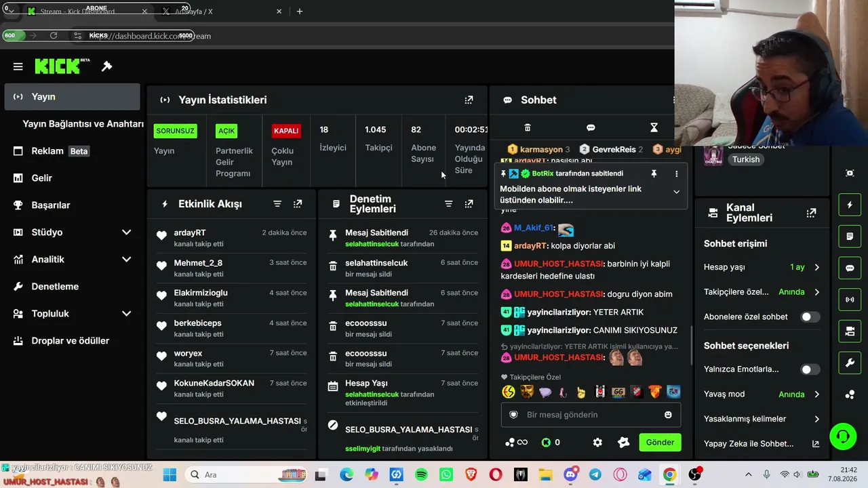Image resolution: width=868 pixels, height=488 pixels.
Task: Open the hamburger menu beside the Kick logo
Action: click(18, 66)
